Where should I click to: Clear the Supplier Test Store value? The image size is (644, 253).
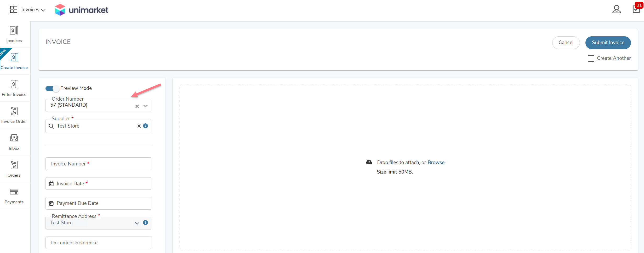pyautogui.click(x=139, y=126)
